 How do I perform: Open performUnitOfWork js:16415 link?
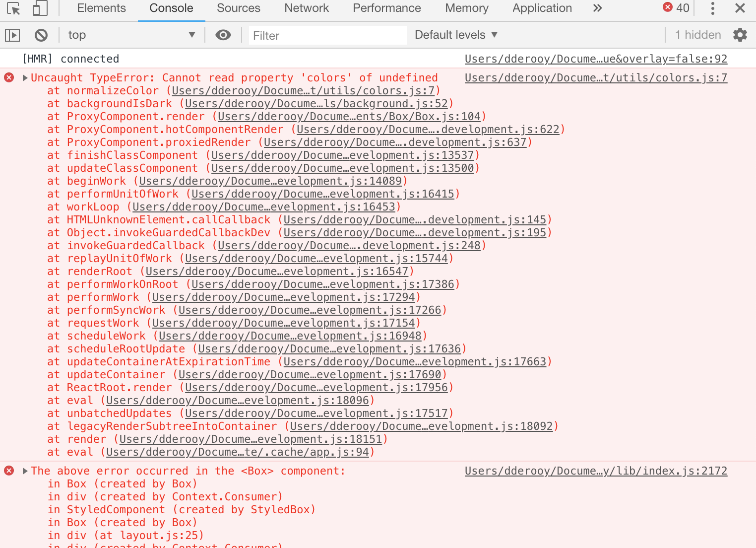pyautogui.click(x=323, y=194)
